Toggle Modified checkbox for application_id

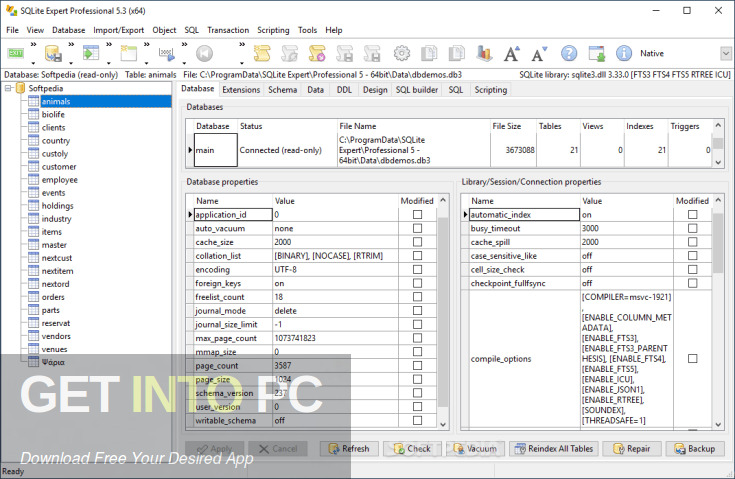[x=417, y=215]
